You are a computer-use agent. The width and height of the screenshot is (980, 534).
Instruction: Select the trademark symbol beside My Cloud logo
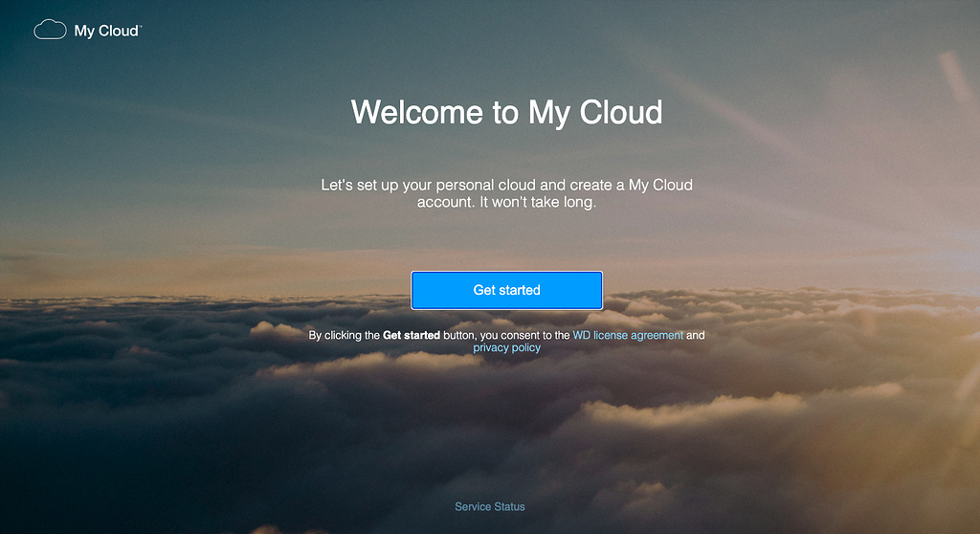(x=141, y=27)
